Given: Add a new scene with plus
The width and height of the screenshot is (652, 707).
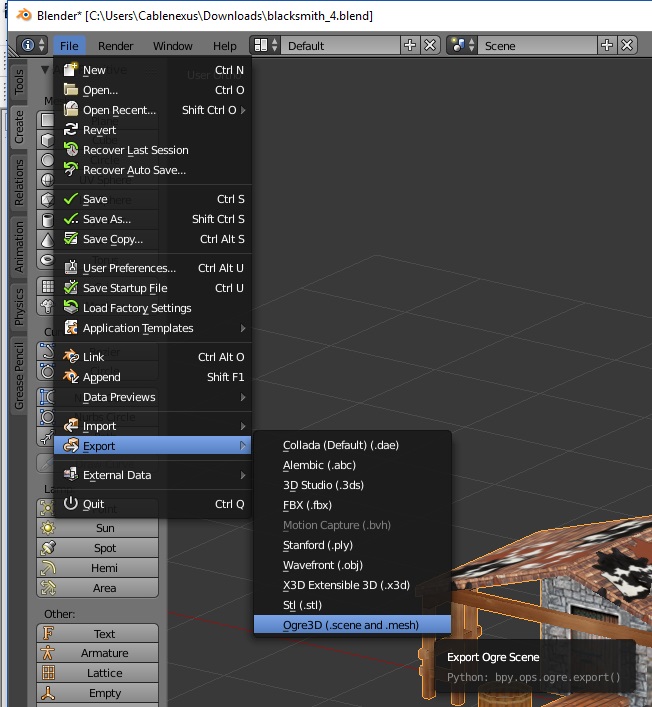Looking at the screenshot, I should pos(607,46).
